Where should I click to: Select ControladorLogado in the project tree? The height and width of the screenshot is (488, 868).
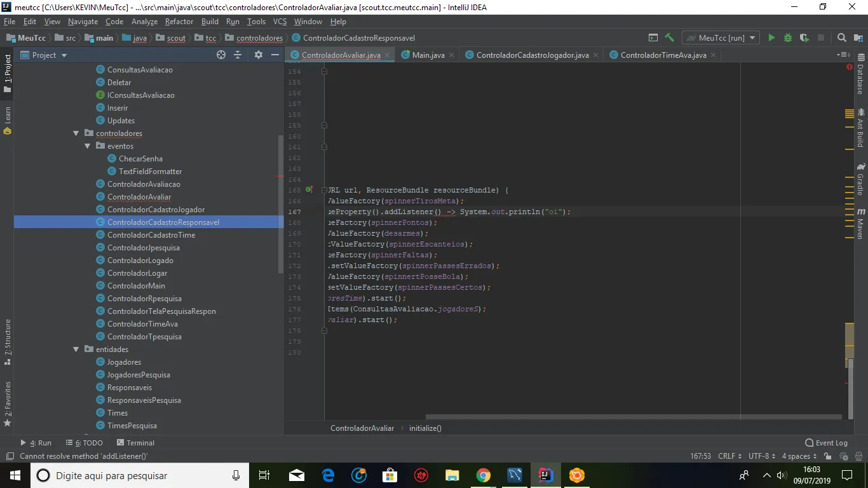click(x=140, y=261)
